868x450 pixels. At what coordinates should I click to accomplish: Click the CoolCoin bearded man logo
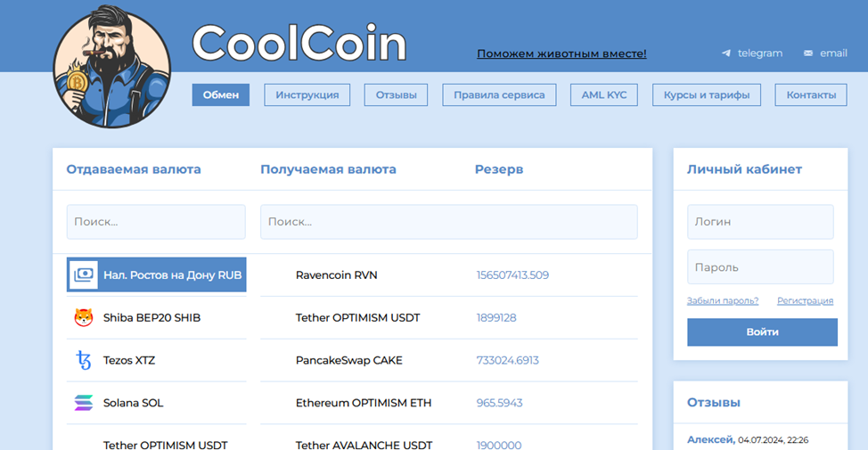pos(111,67)
